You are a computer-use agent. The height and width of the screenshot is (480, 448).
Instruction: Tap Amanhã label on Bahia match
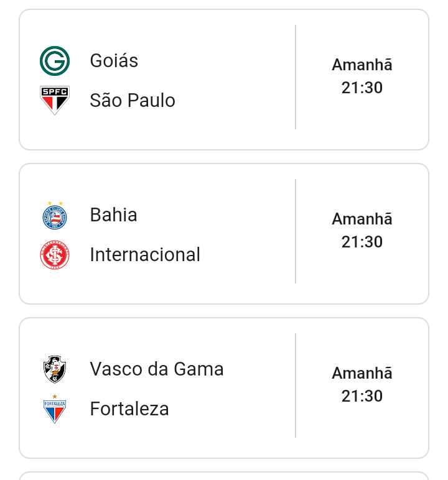click(362, 219)
